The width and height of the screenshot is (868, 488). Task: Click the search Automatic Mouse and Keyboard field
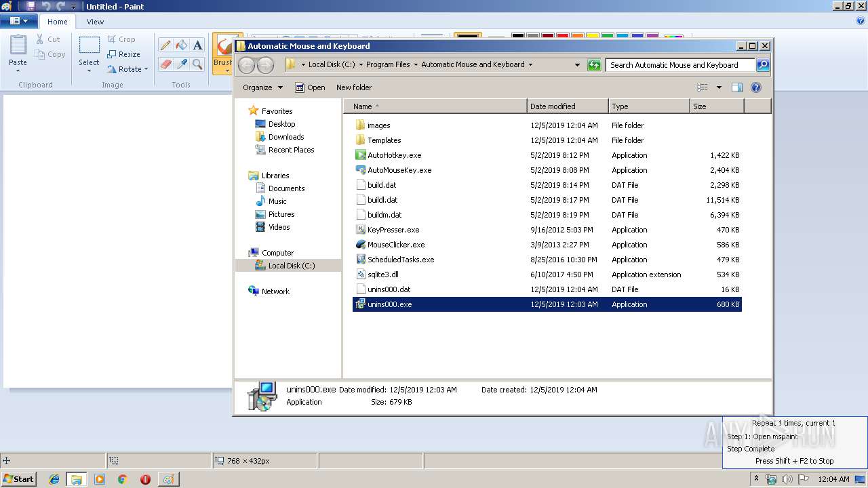click(680, 65)
